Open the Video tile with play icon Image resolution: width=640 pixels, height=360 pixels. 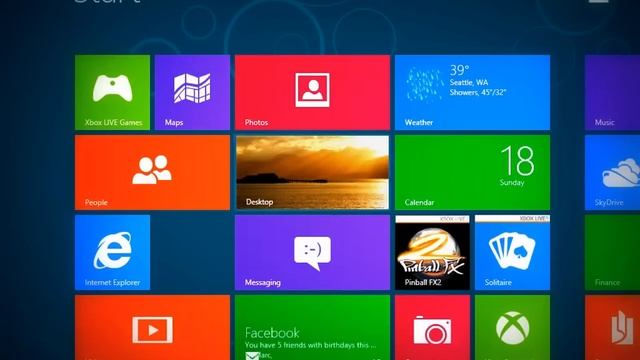[152, 328]
